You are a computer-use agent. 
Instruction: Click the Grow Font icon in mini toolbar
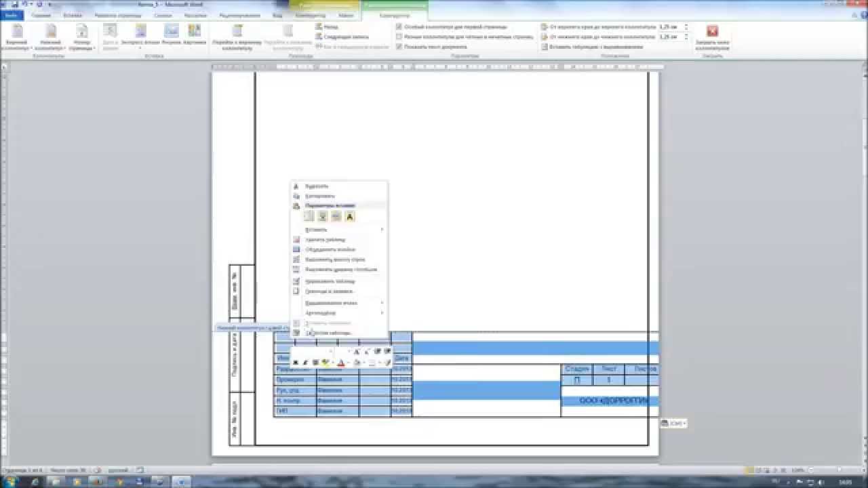(x=356, y=351)
